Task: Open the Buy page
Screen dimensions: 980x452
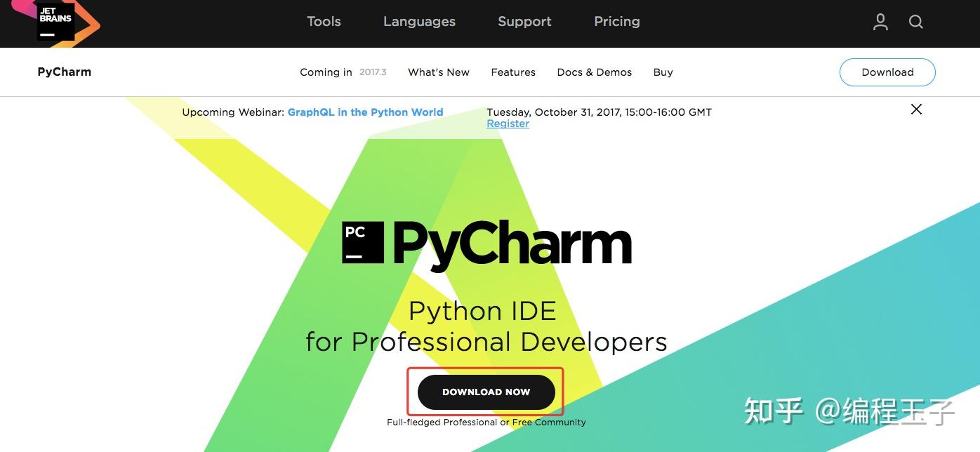Action: pos(663,72)
